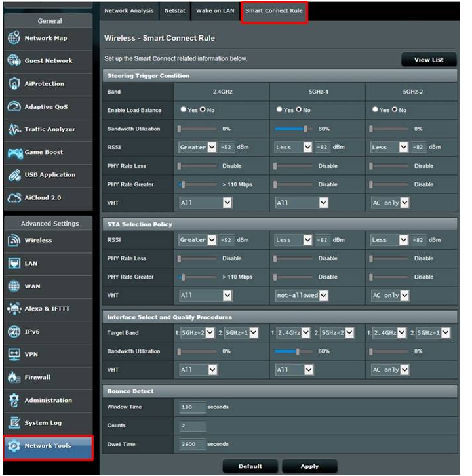This screenshot has height=476, width=472.
Task: Open AiCloud 2.0 via its cloud icon
Action: [x=14, y=197]
